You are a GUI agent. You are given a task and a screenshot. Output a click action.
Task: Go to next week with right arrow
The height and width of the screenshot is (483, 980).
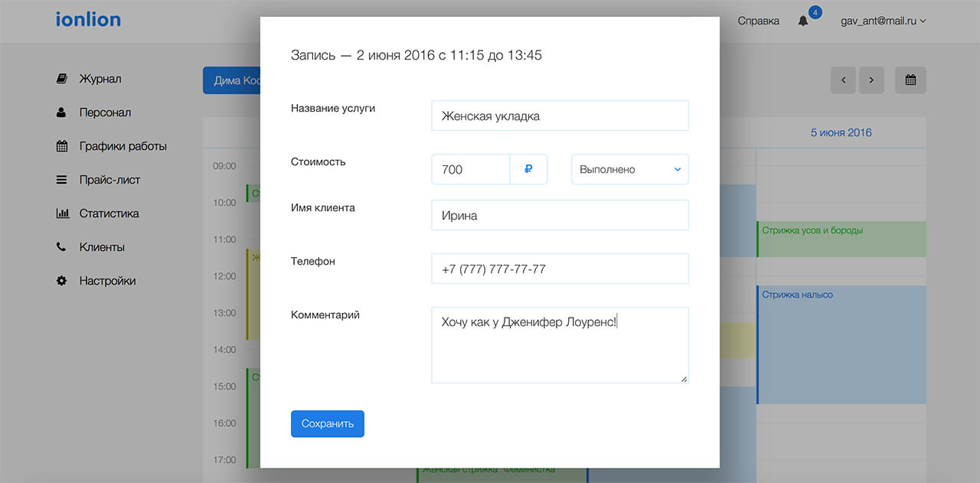pos(871,80)
